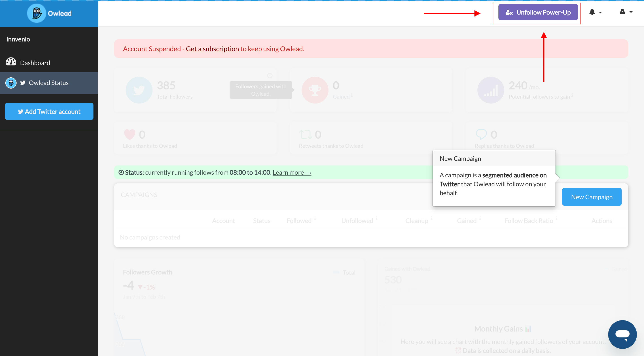Follow the Get a subscription link
This screenshot has height=356, width=644.
coord(212,49)
